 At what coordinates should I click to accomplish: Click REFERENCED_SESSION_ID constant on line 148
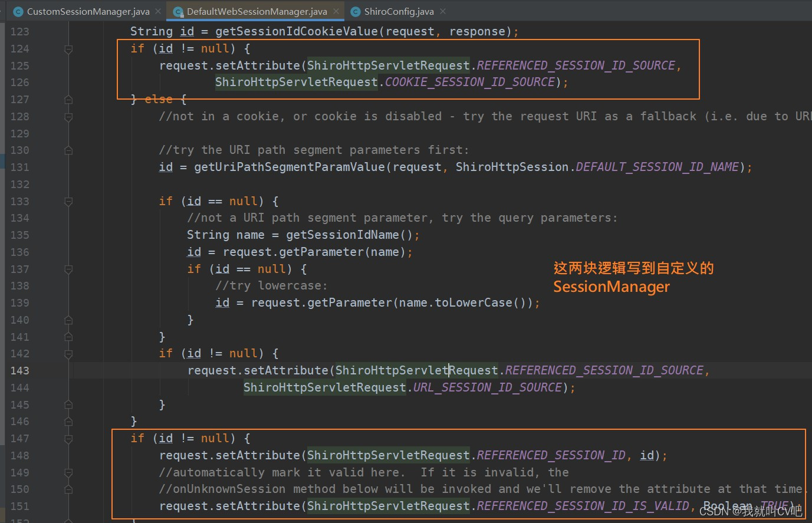tap(551, 456)
